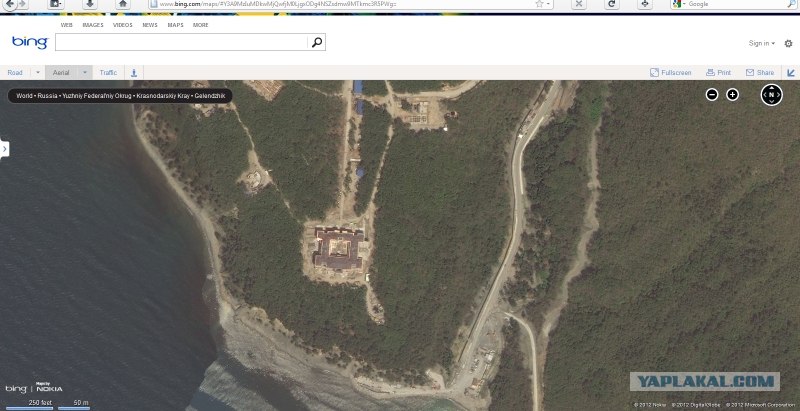Click the '50 m' scale label
This screenshot has height=411, width=800.
tap(81, 403)
